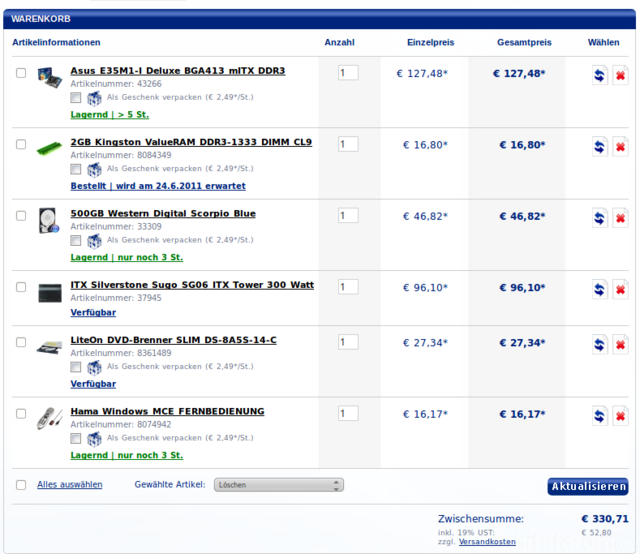The image size is (640, 554).
Task: Enable gift wrapping for Asus E35M1-I
Action: click(76, 98)
